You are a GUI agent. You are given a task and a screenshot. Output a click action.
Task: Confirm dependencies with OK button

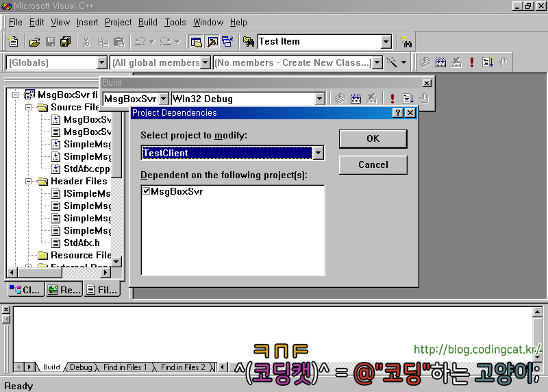click(x=373, y=138)
